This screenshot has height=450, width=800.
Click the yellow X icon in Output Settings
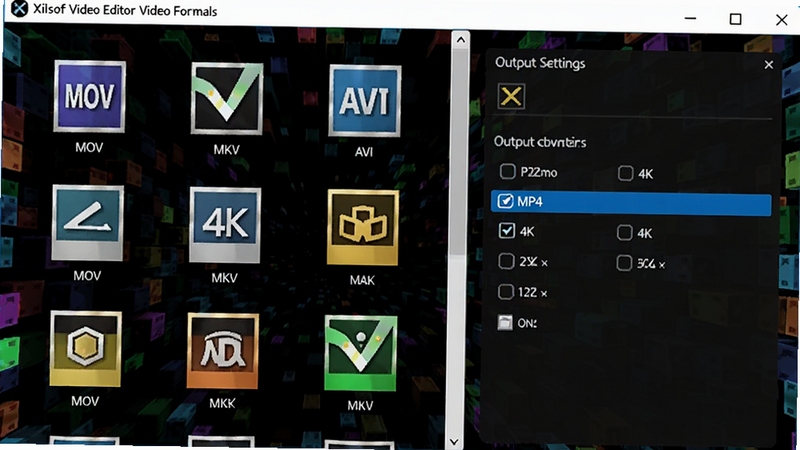pyautogui.click(x=511, y=96)
